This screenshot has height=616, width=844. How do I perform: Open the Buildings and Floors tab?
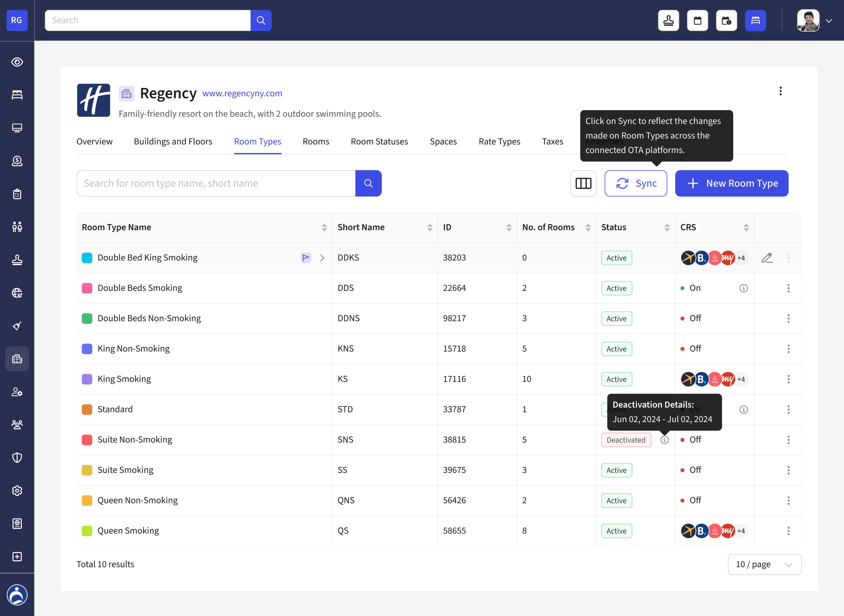point(173,142)
